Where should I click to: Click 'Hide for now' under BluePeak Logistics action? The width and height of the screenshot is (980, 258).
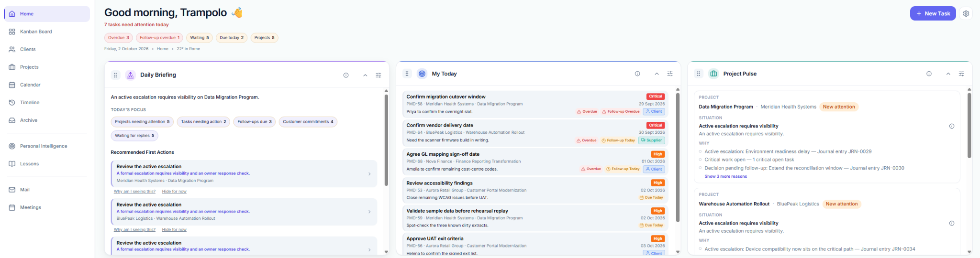(x=174, y=230)
